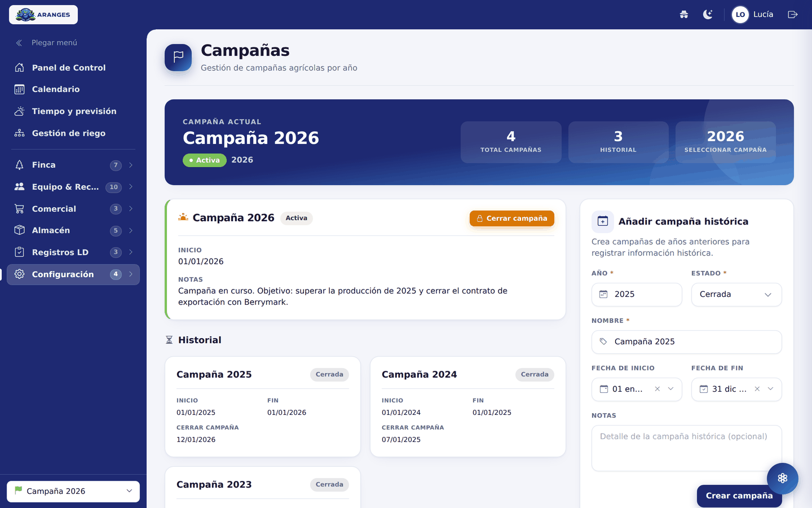Click the Año calendar icon

[603, 294]
